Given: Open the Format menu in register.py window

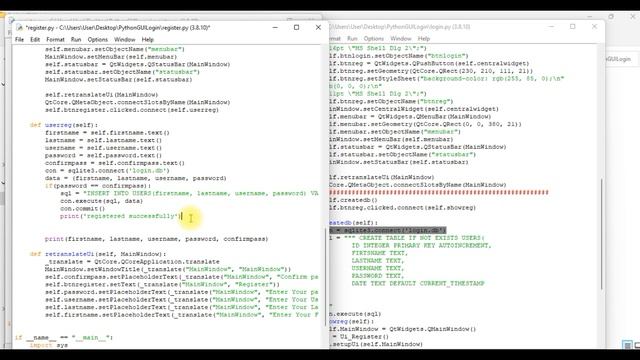Looking at the screenshot, I should (56, 40).
